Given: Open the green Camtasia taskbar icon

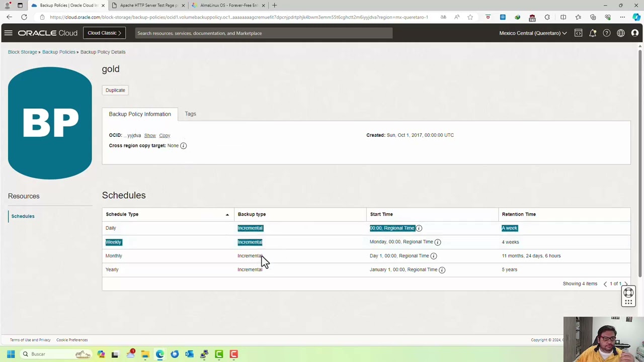Looking at the screenshot, I should coord(219,354).
